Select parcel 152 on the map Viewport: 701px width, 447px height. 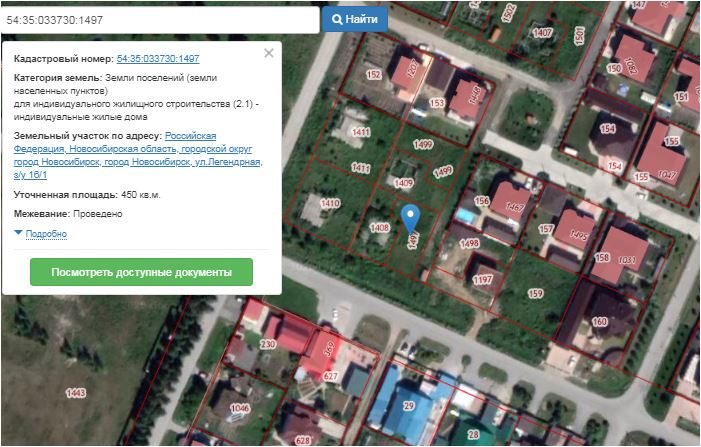click(374, 75)
